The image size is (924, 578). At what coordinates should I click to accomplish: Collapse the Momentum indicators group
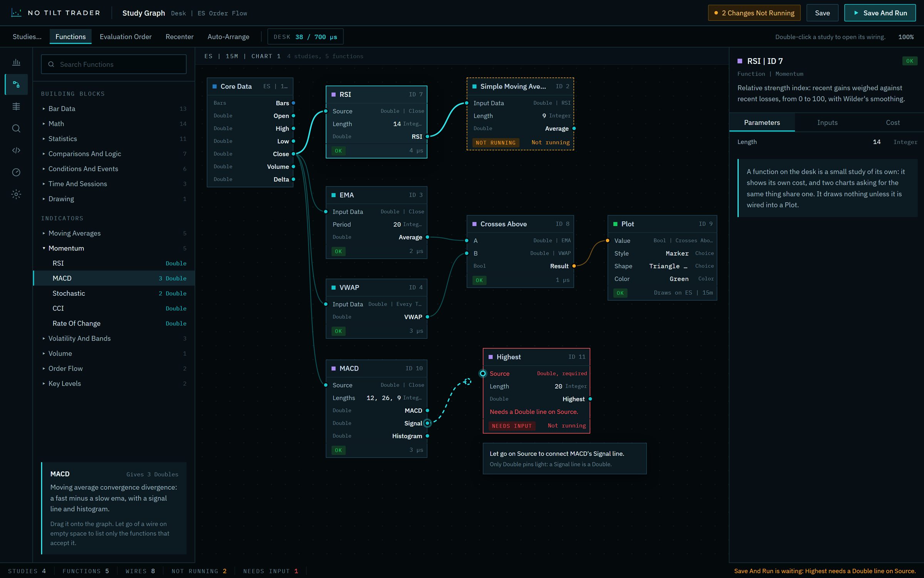(x=114, y=248)
